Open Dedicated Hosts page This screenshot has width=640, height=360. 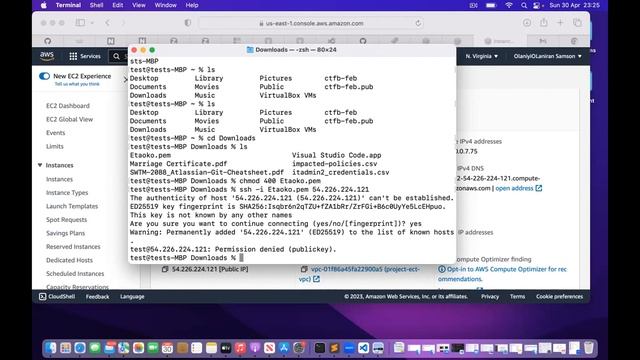[x=69, y=260]
